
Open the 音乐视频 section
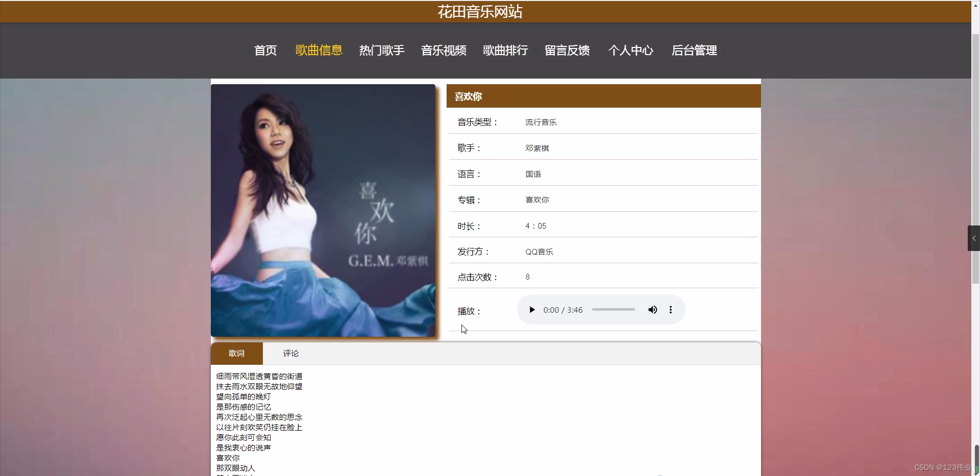[x=443, y=51]
